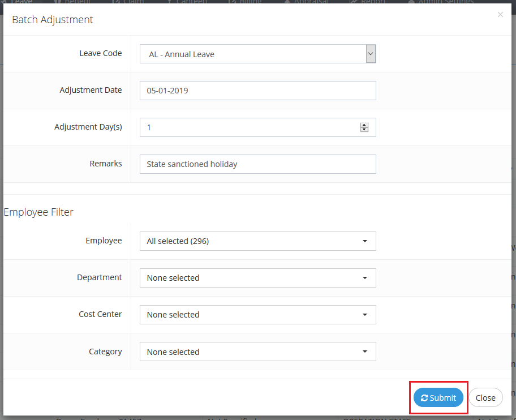Click into the Remarks text field
Viewport: 516px width, 420px height.
[x=257, y=164]
